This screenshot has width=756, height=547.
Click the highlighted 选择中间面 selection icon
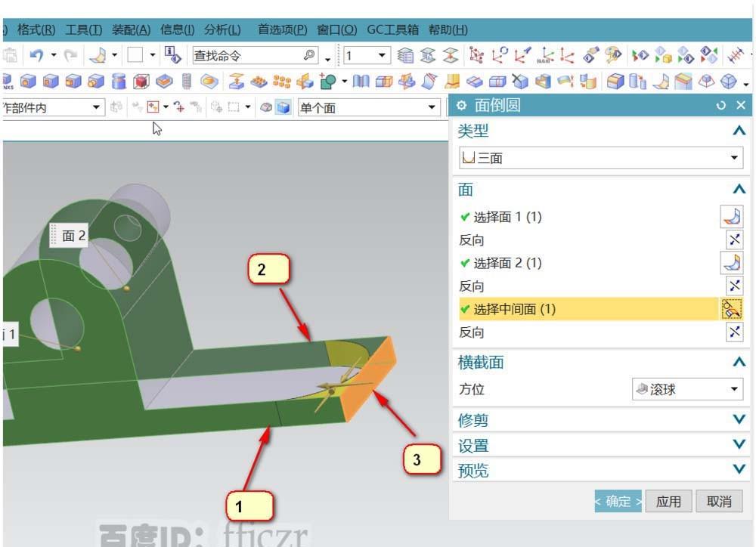click(x=732, y=308)
